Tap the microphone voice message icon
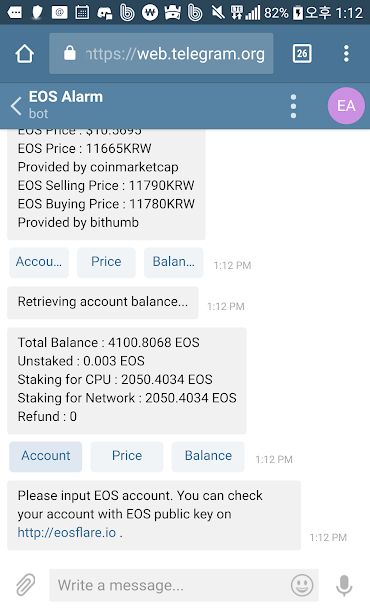This screenshot has width=370, height=614. 344,585
